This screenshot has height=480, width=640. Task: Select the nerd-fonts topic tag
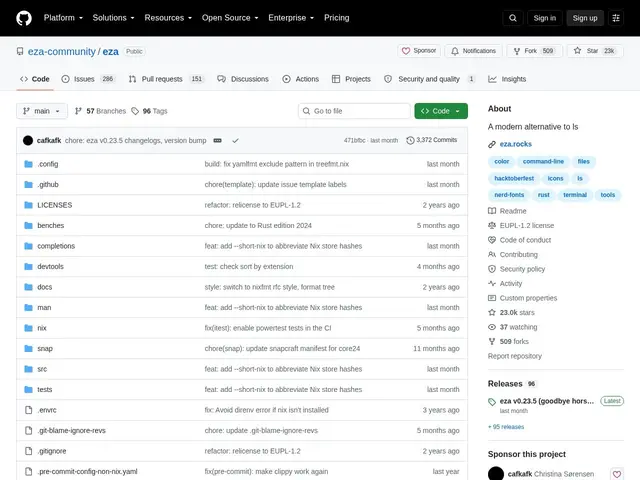pos(509,195)
